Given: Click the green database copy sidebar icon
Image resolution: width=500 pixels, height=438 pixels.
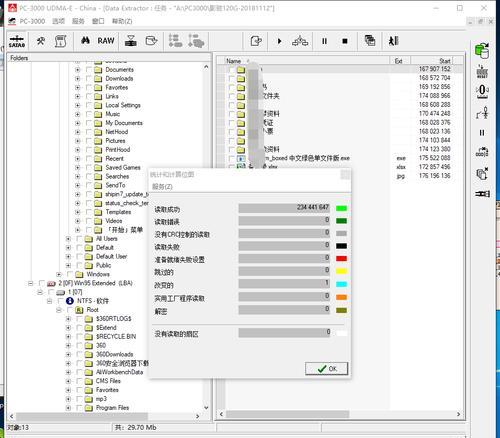Looking at the screenshot, I should click(482, 51).
